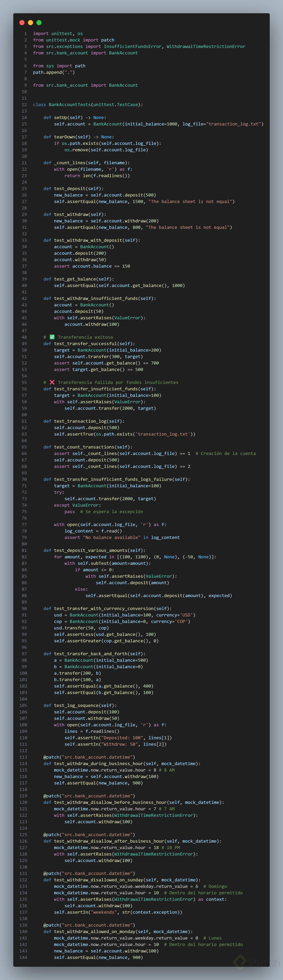This screenshot has width=283, height=980.
Task: Click the 'Creación de la cuenta' comment
Action: tap(225, 453)
